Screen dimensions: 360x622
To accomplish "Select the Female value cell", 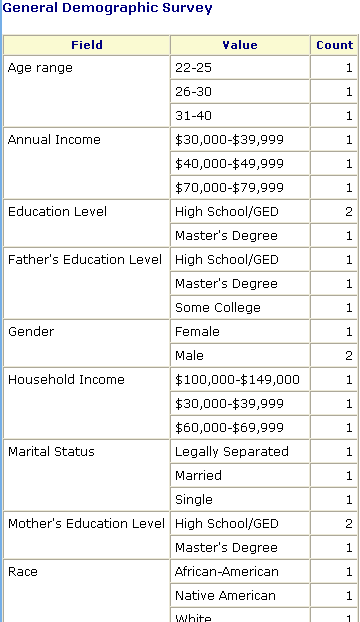I will click(x=240, y=332).
